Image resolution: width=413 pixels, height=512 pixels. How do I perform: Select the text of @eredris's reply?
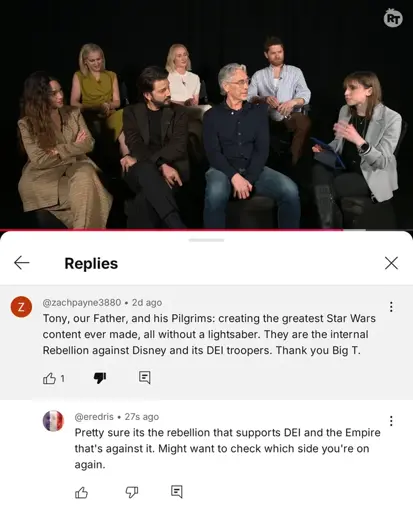tap(227, 449)
